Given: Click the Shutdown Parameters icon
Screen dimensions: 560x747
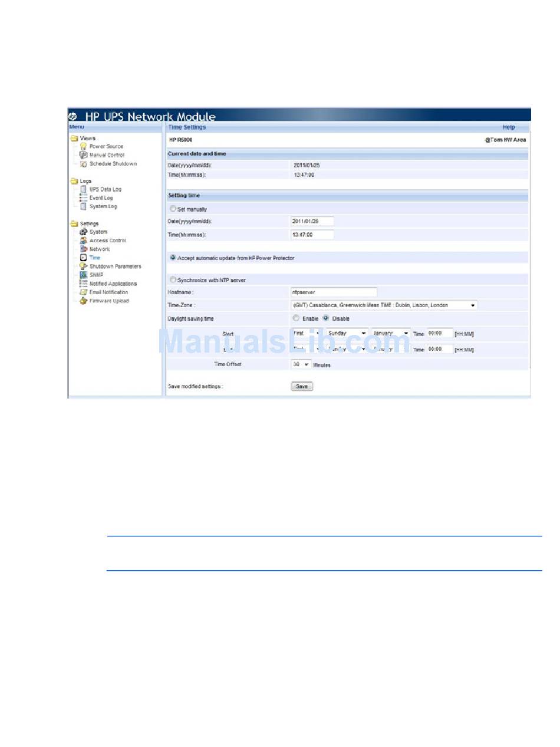Looking at the screenshot, I should (84, 266).
